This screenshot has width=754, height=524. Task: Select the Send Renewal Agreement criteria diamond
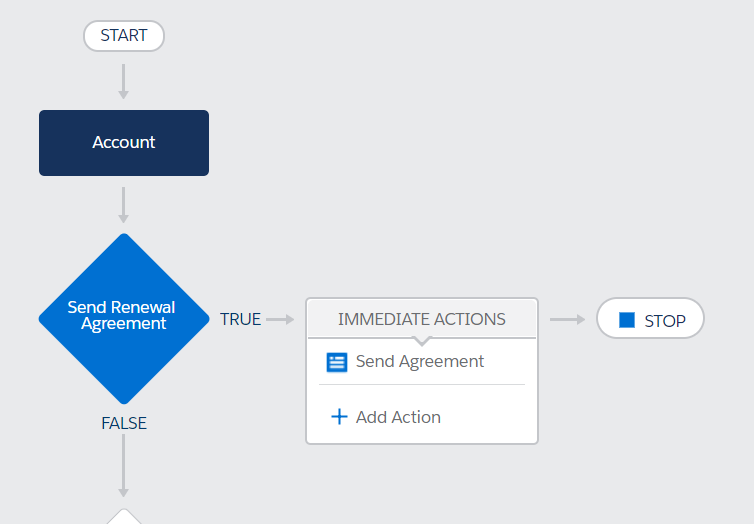124,319
